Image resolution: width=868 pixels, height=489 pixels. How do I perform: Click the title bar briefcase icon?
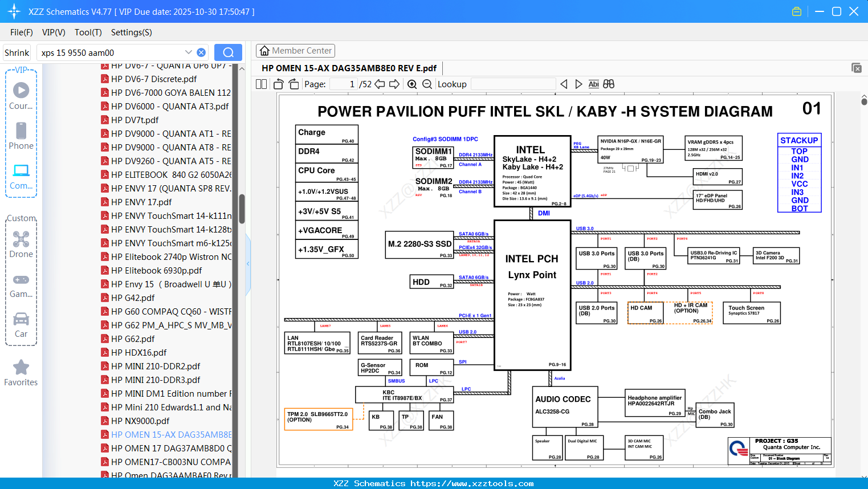pos(797,11)
